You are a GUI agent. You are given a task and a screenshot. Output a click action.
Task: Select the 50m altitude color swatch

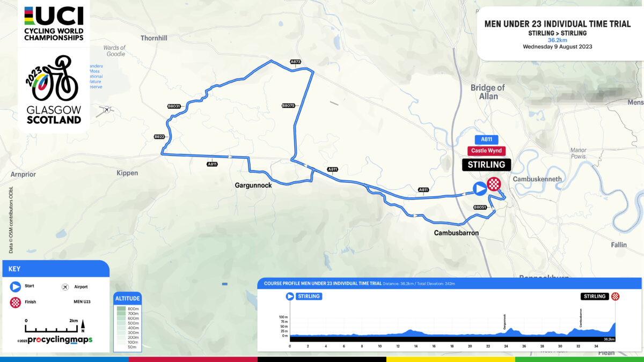(121, 348)
